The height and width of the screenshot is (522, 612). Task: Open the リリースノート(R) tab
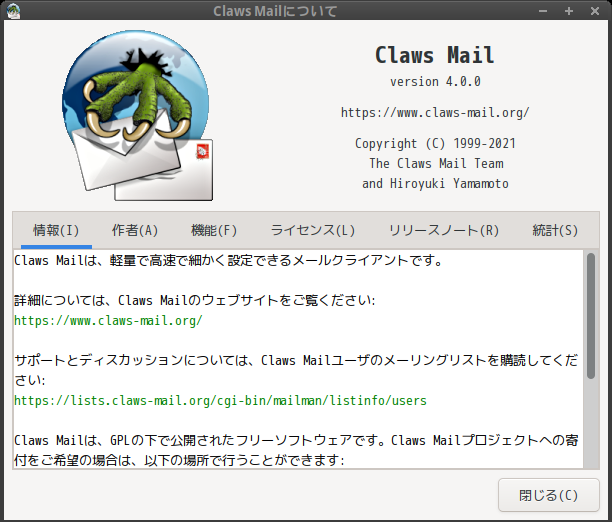pyautogui.click(x=444, y=230)
